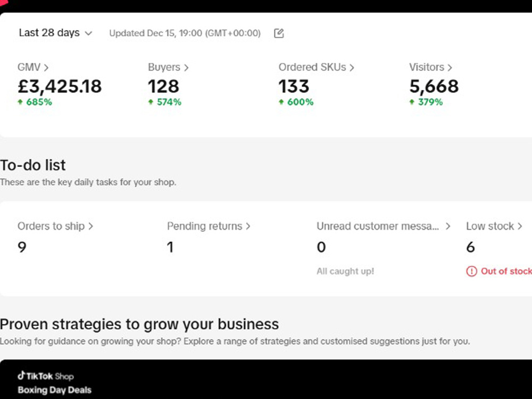Open the Low stock task

494,226
